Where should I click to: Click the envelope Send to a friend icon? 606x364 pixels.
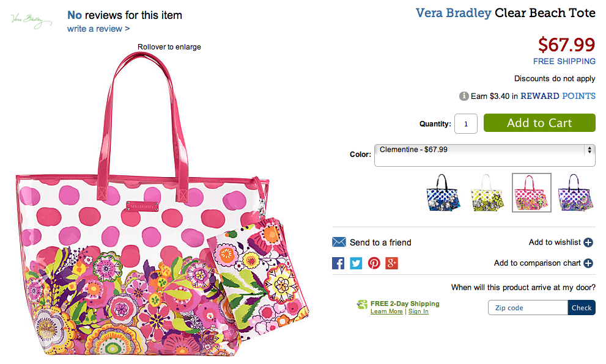click(339, 242)
